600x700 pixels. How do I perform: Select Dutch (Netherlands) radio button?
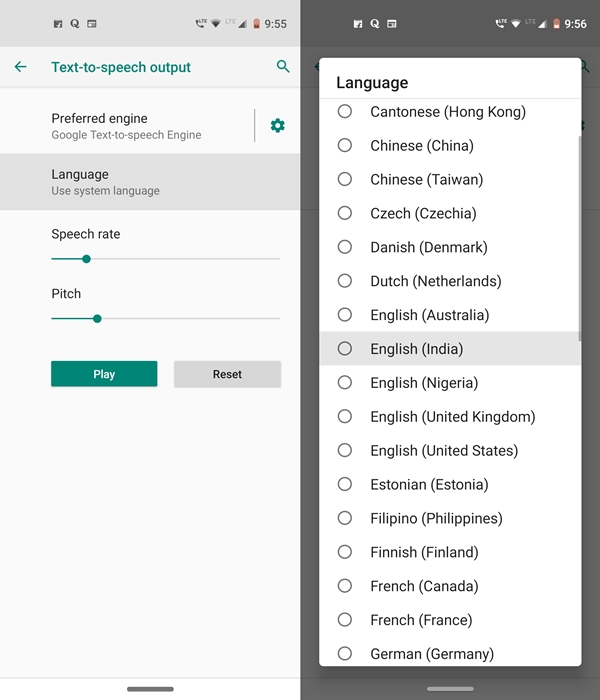[x=345, y=281]
